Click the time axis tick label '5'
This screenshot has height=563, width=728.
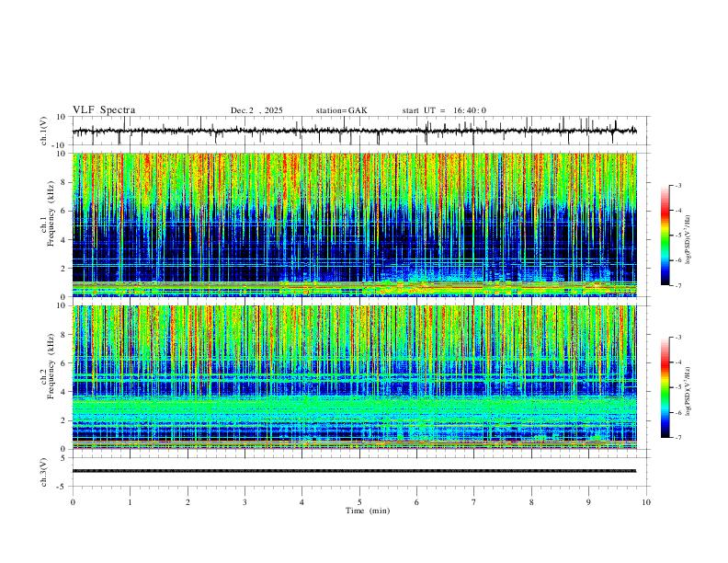[x=359, y=502]
